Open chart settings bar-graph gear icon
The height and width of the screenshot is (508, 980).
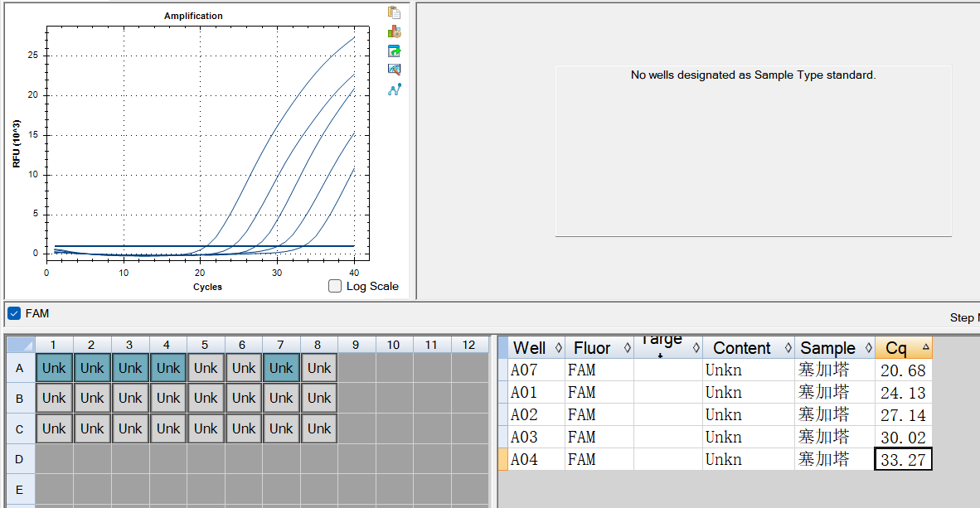[394, 31]
